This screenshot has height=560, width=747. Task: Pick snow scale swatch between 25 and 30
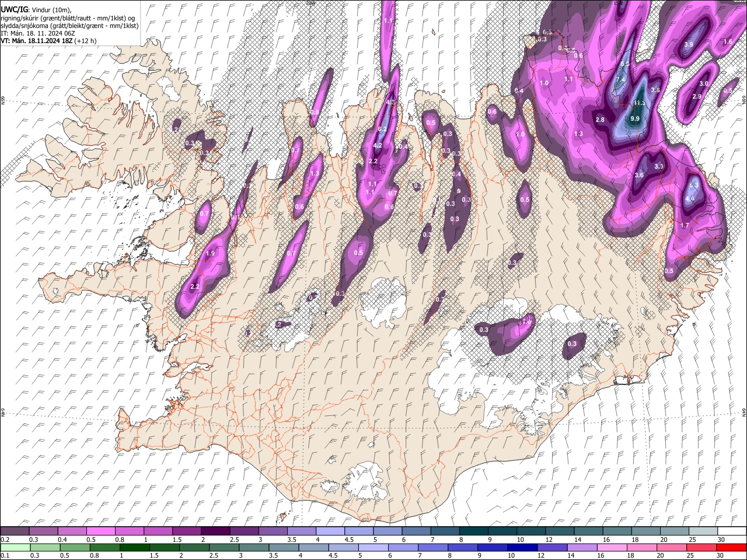point(703,531)
